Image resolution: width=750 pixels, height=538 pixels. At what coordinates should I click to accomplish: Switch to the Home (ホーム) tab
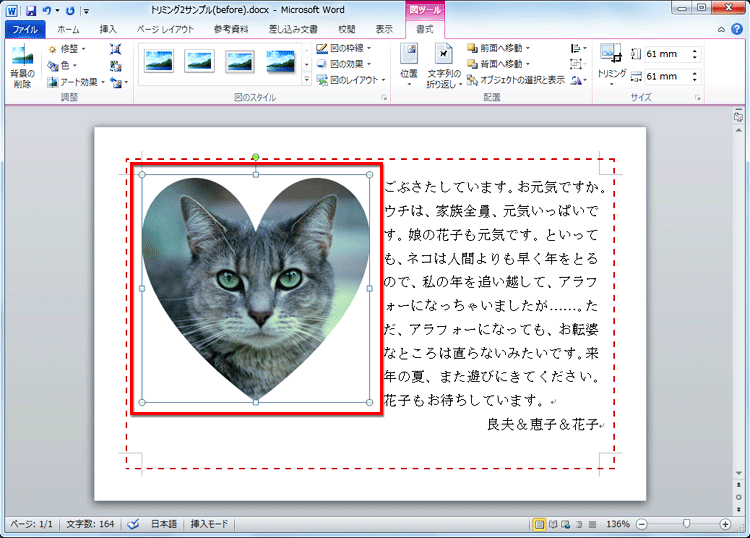tap(68, 29)
